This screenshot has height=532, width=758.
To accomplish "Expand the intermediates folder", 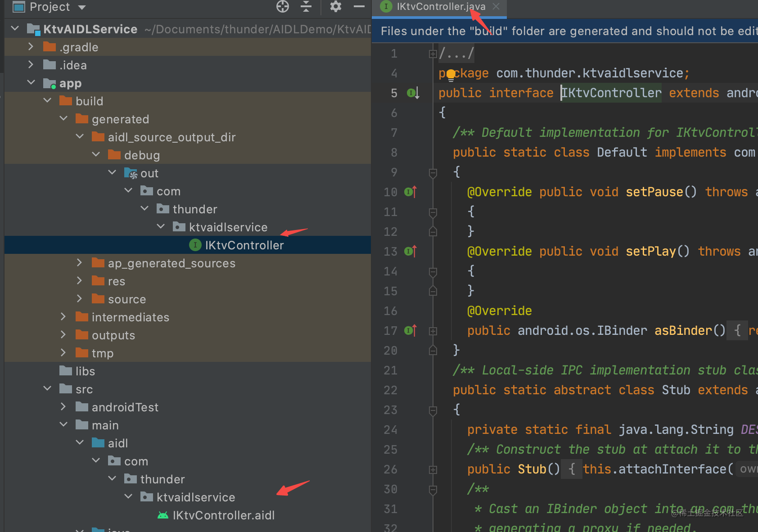I will (63, 317).
